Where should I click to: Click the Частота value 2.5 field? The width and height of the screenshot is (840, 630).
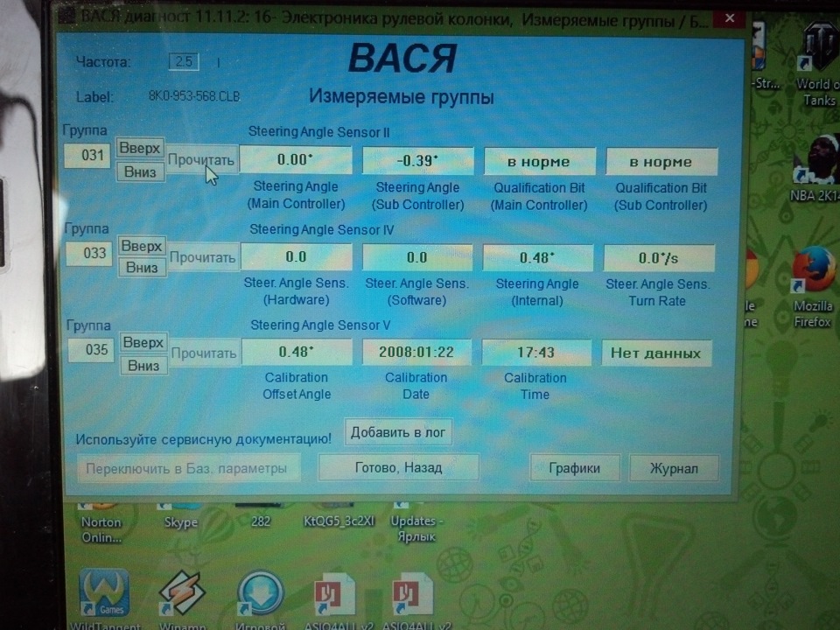coord(184,61)
